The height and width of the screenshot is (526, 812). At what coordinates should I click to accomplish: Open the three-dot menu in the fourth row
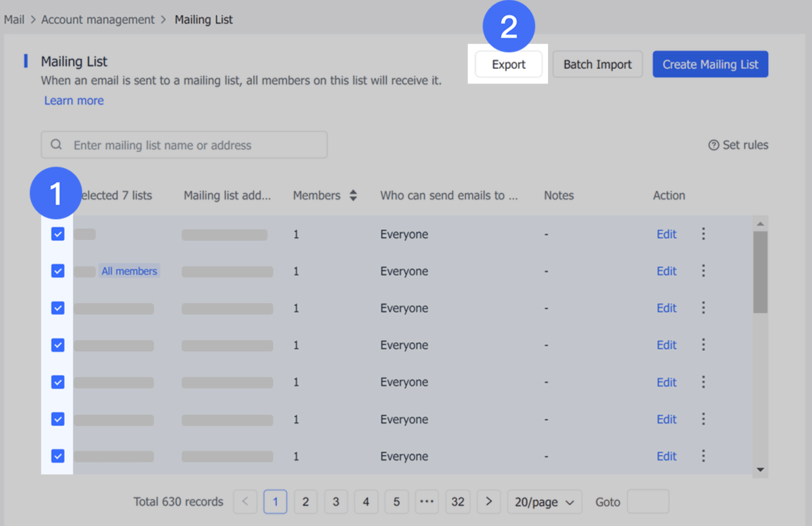coord(703,345)
